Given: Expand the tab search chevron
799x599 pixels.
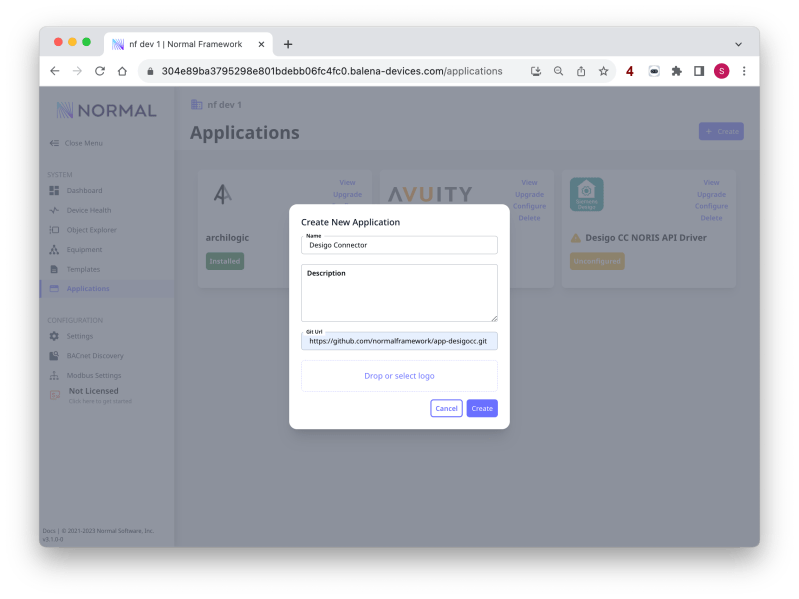Looking at the screenshot, I should (738, 44).
